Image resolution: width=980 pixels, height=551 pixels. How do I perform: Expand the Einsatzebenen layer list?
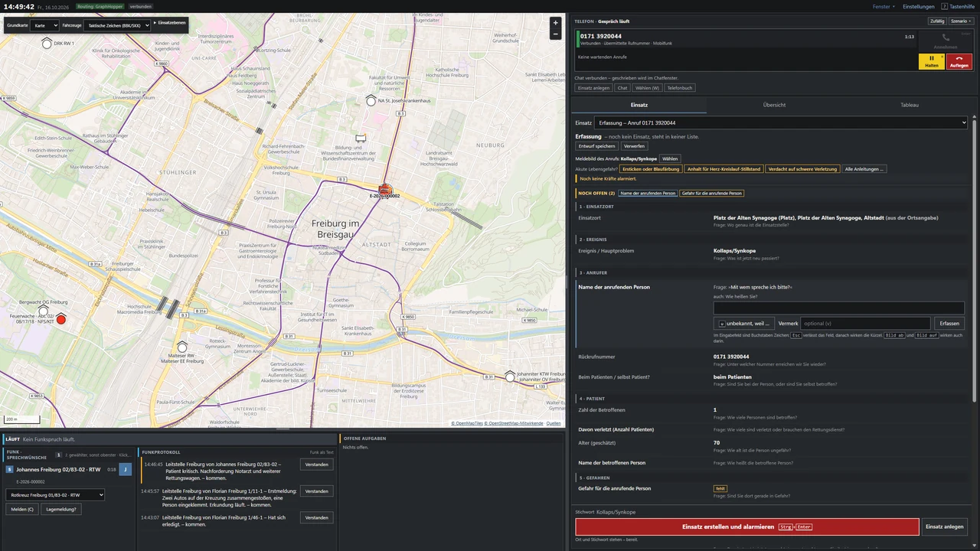[169, 23]
